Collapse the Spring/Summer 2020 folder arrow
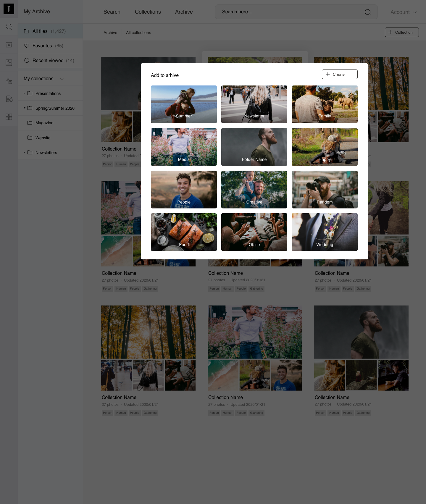The width and height of the screenshot is (426, 504). coord(24,108)
